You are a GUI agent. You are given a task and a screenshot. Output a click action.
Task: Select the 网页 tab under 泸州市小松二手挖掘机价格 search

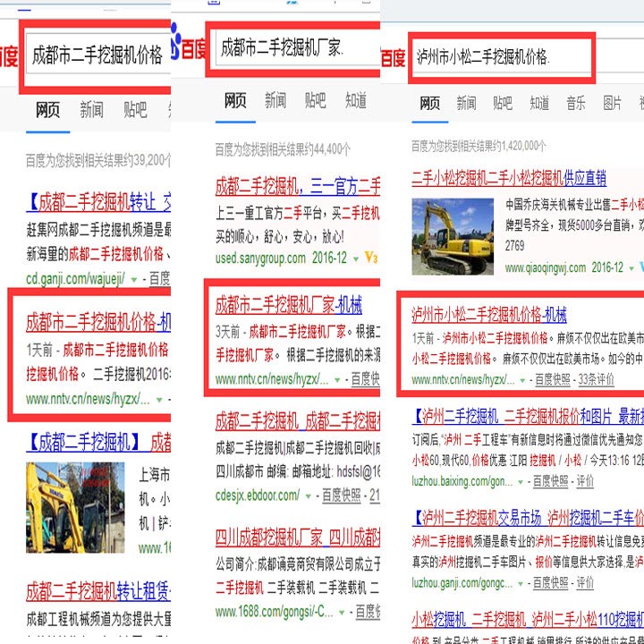(x=429, y=103)
